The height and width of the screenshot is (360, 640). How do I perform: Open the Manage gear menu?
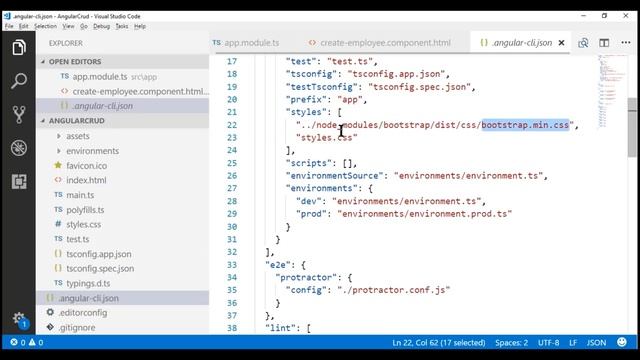(x=19, y=319)
